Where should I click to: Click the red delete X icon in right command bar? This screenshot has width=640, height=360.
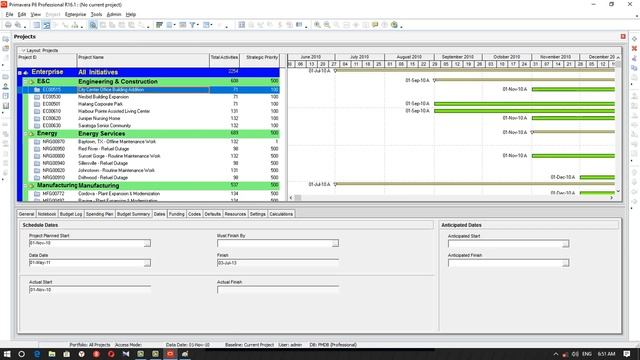click(634, 49)
